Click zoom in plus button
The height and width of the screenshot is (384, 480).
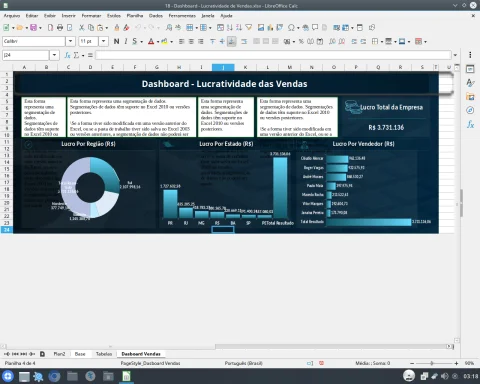click(456, 363)
